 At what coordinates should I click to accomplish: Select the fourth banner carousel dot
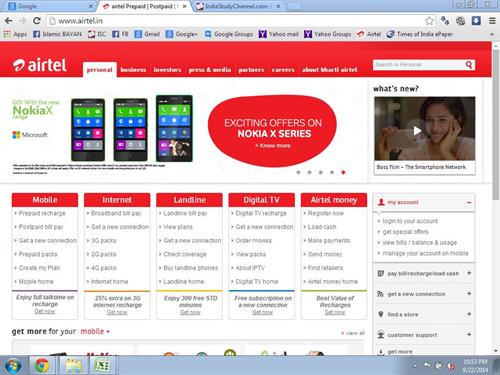[x=332, y=172]
